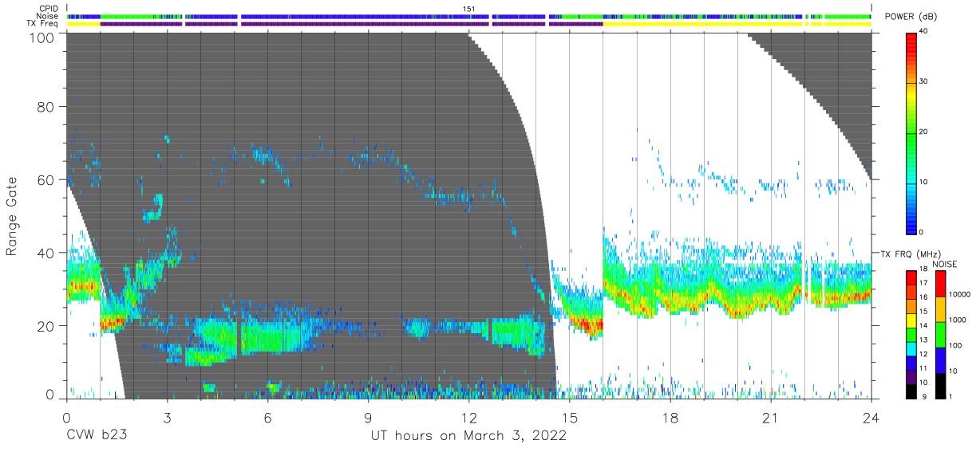
Task: Pick the yellow segment of TX FRQ colorbar
Action: [x=911, y=320]
